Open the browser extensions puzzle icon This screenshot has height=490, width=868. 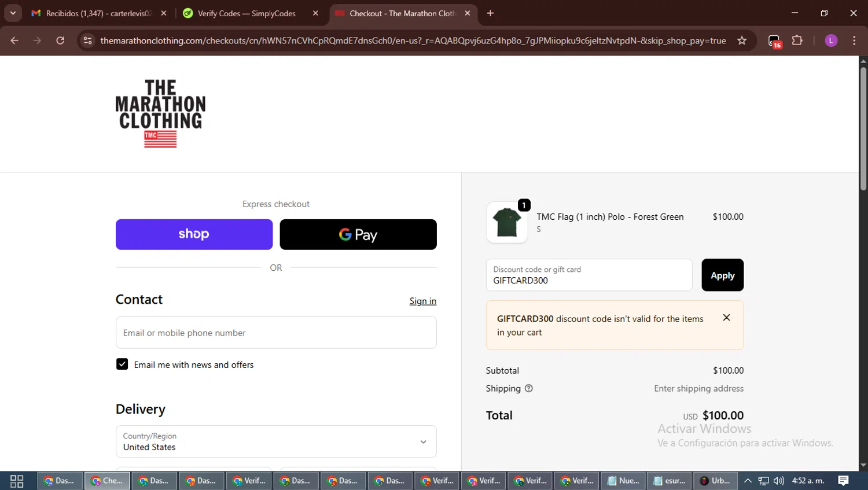point(797,40)
